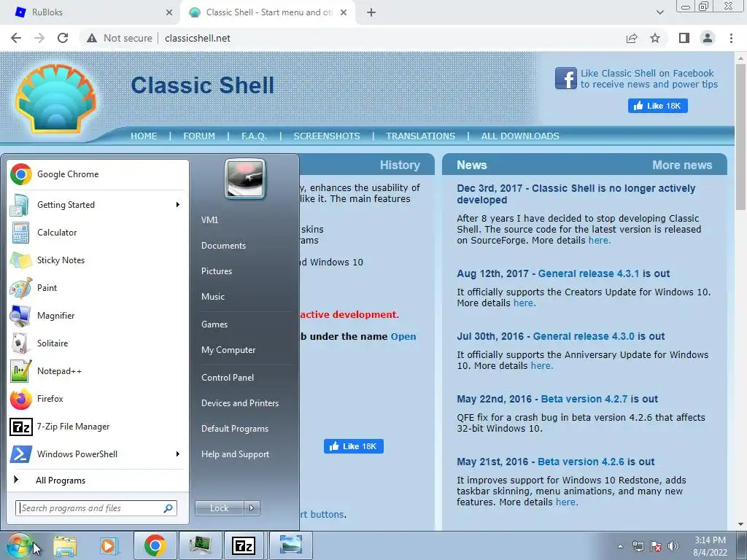Viewport: 747px width, 560px height.
Task: Open the 7-Zip taskbar button
Action: coord(244,545)
